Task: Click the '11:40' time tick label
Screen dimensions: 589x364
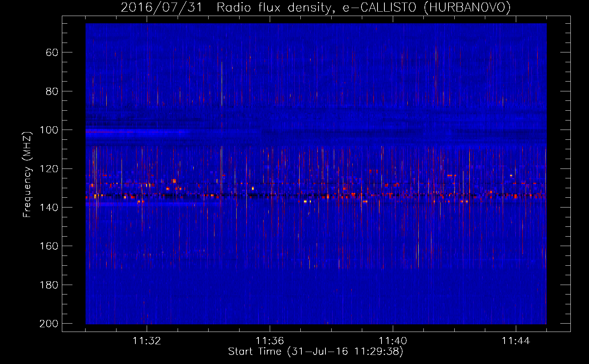Action: (393, 341)
